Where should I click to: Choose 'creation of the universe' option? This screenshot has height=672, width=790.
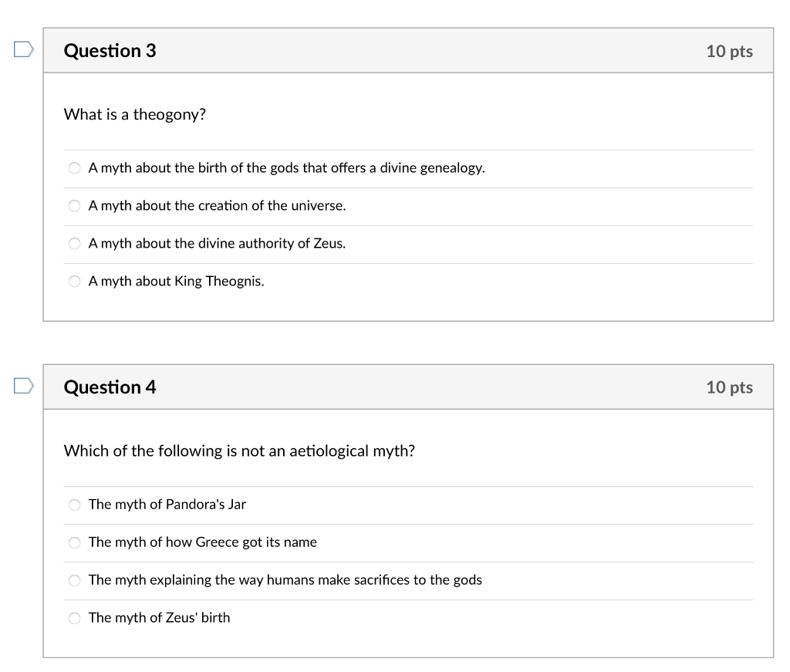point(75,206)
